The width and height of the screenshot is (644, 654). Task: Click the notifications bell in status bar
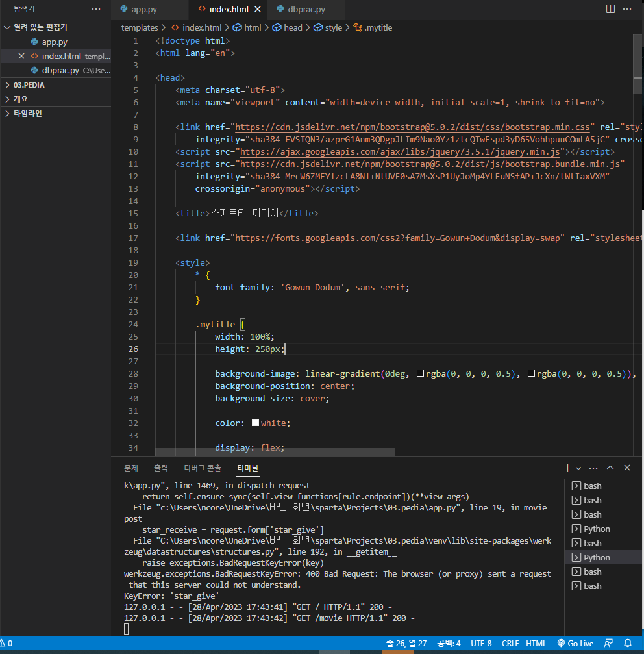(628, 643)
